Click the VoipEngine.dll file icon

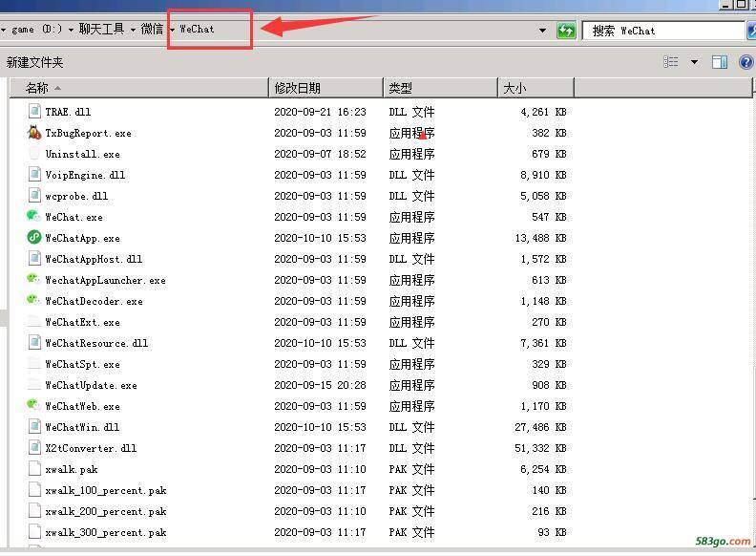34,174
